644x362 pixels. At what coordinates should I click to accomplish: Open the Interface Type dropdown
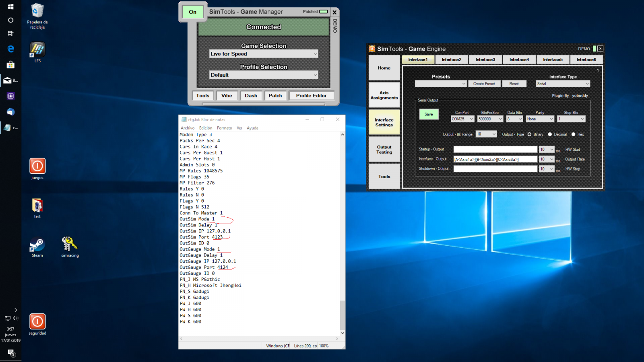(x=563, y=84)
